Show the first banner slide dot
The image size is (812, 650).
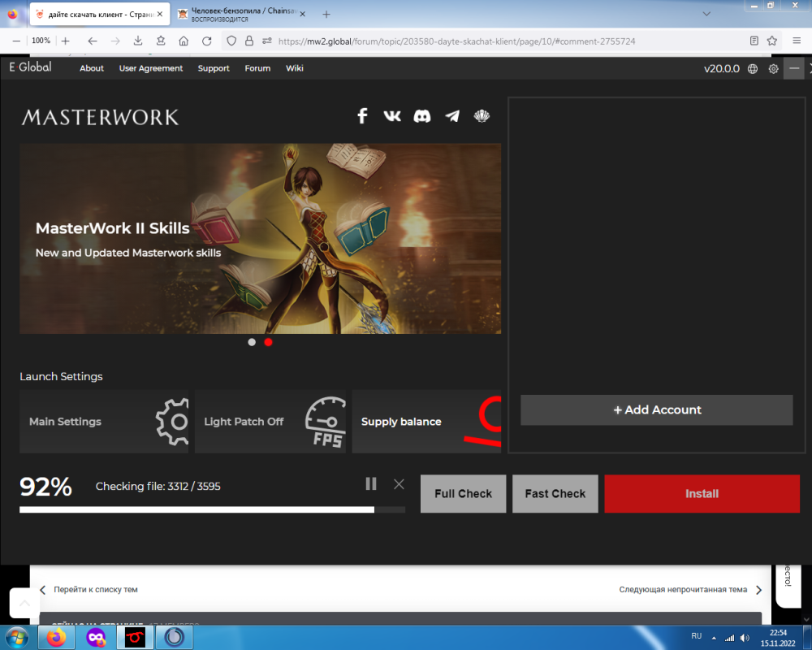pyautogui.click(x=252, y=342)
